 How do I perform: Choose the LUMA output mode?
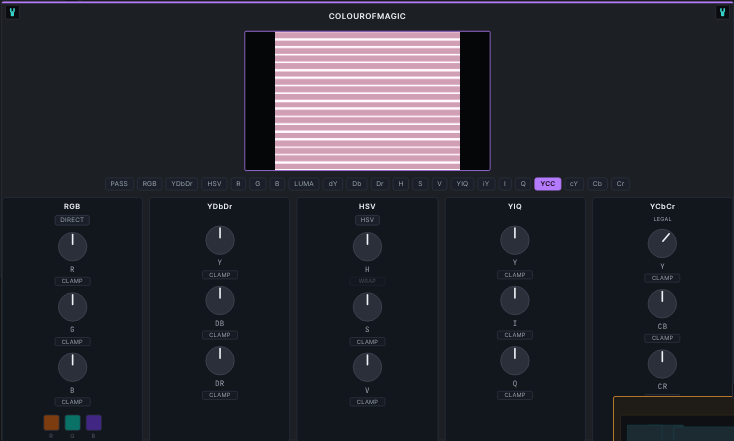[304, 184]
